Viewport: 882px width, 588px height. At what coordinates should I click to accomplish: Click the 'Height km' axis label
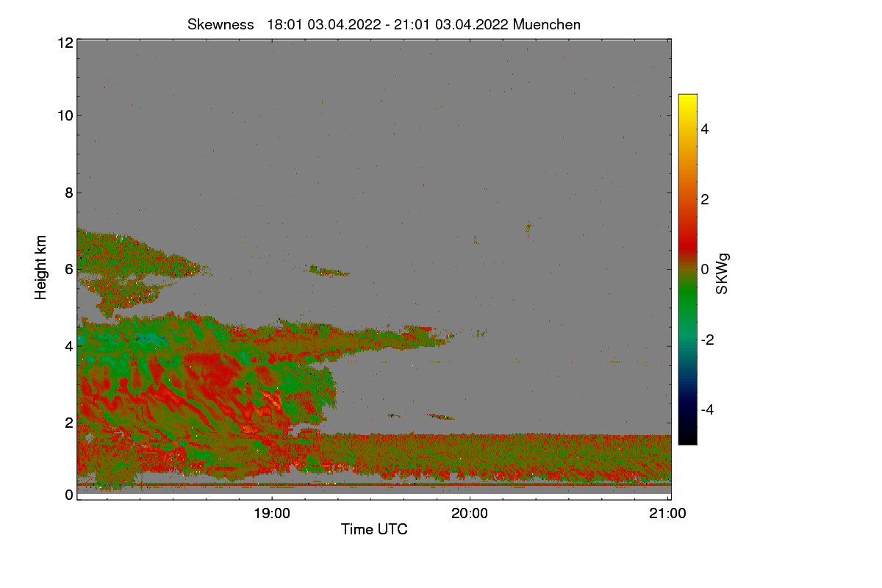click(42, 268)
